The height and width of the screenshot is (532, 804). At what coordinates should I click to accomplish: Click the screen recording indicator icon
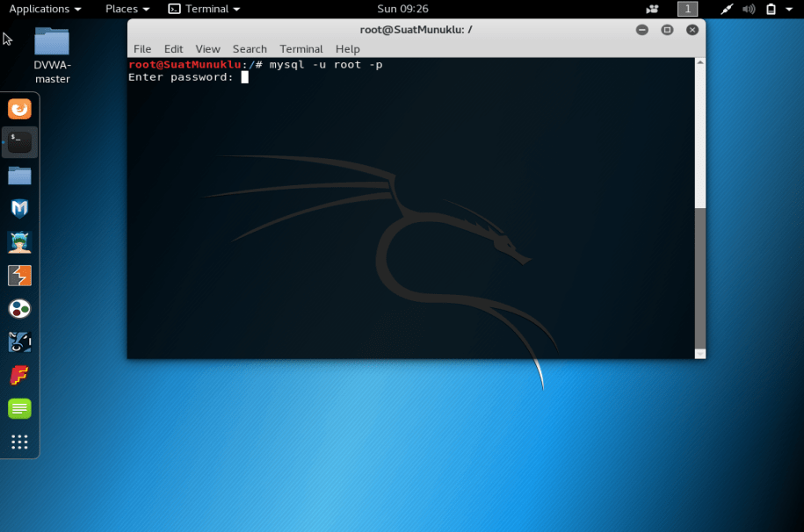(652, 9)
